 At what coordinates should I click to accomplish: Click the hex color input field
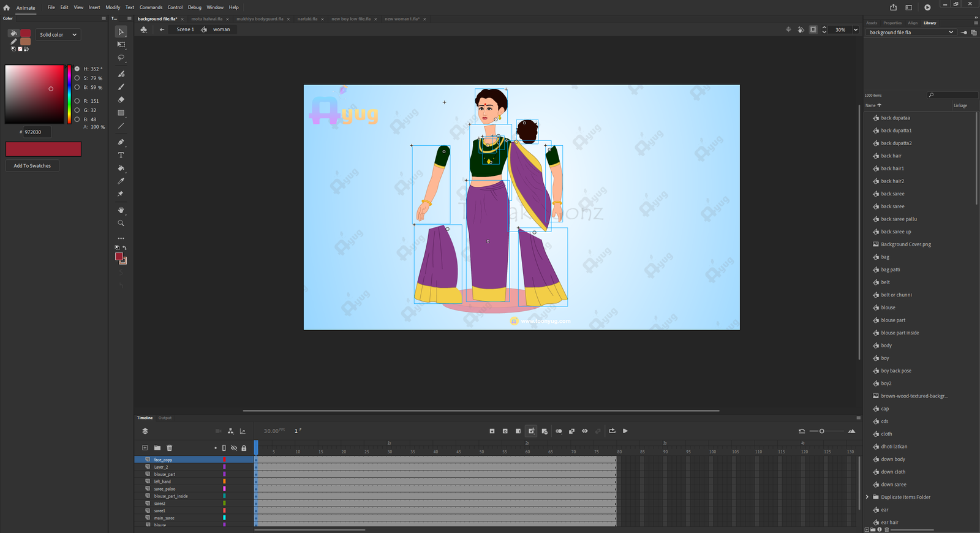tap(37, 132)
